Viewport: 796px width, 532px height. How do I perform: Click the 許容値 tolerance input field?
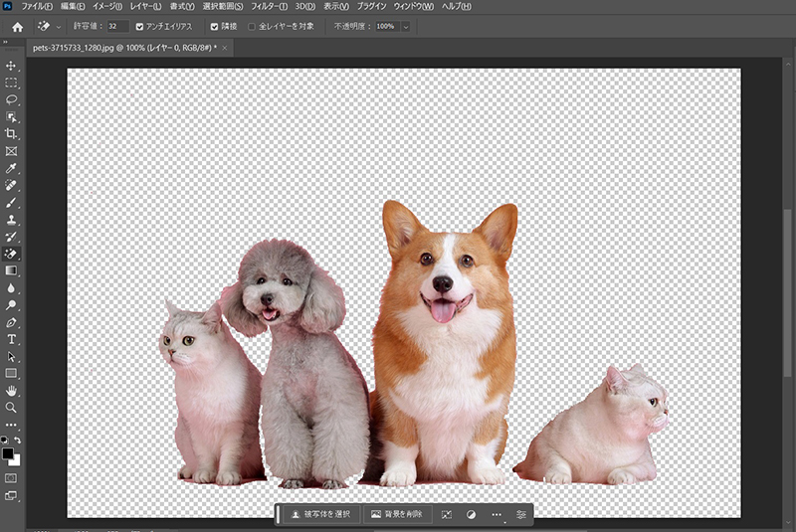click(117, 27)
